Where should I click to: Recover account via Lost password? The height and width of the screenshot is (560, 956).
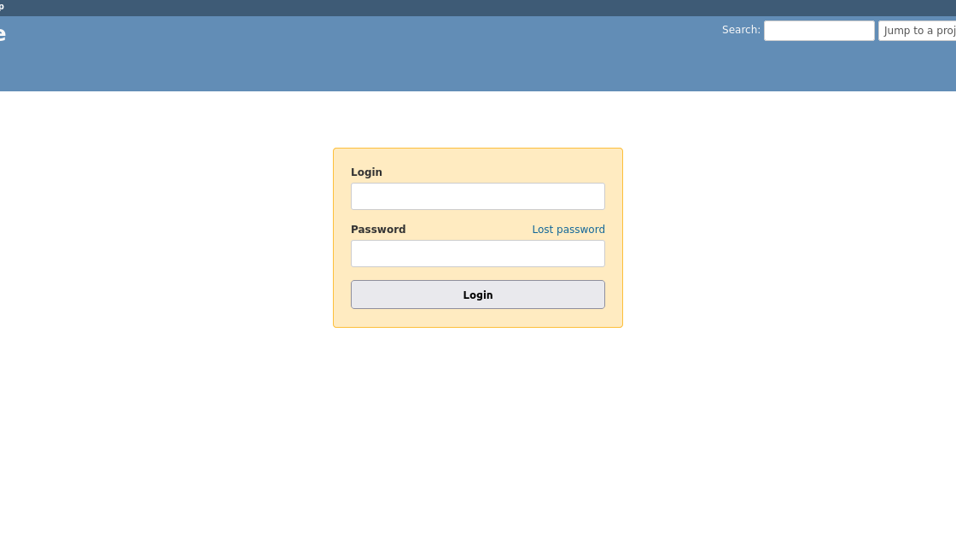coord(568,230)
